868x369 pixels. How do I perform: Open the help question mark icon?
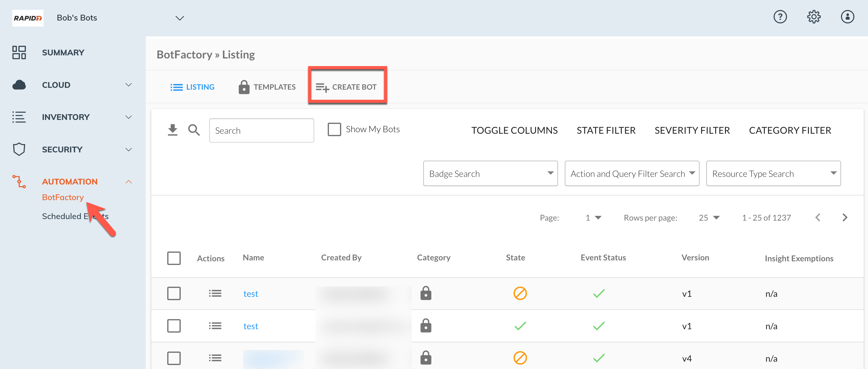[x=780, y=17]
